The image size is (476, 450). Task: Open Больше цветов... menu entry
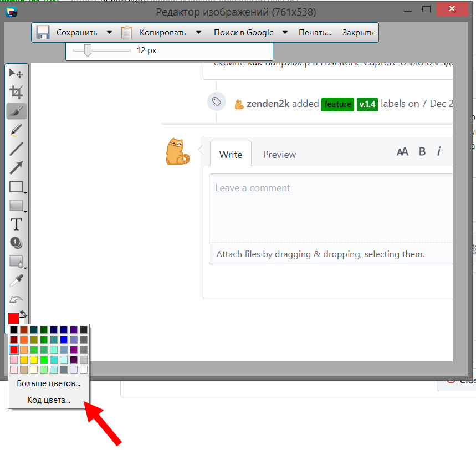[x=49, y=383]
